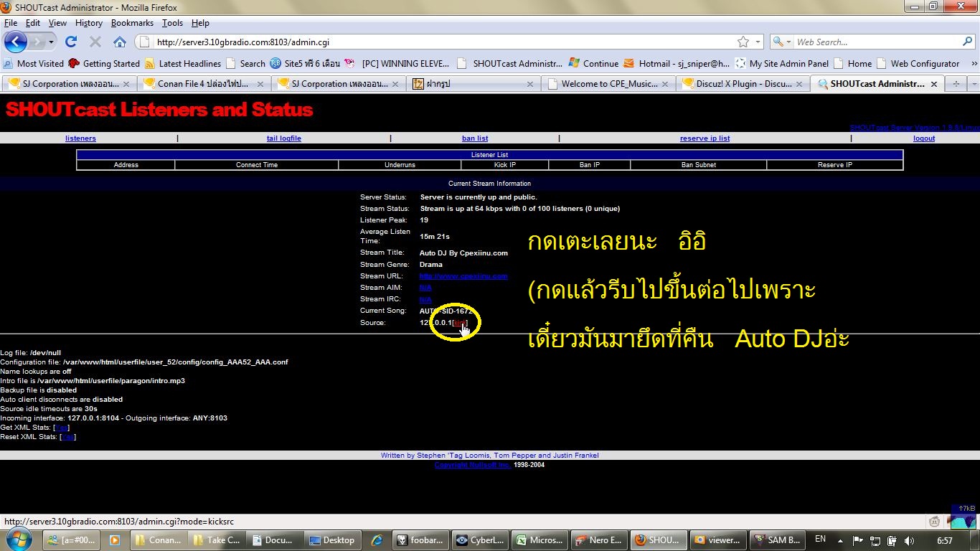
Task: Switch to SAM Broadcaster taskbar window
Action: click(x=778, y=540)
